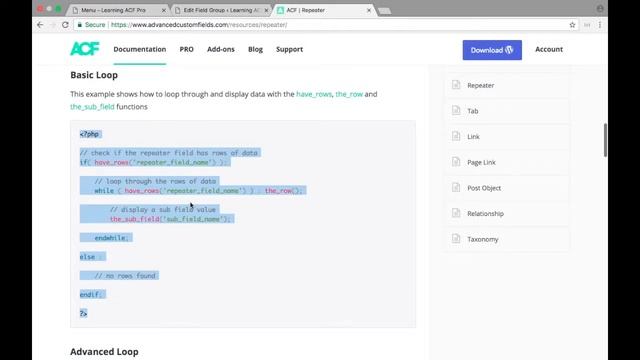Click the Advanced Loop heading
Viewport: 640px width, 360px height.
click(104, 351)
